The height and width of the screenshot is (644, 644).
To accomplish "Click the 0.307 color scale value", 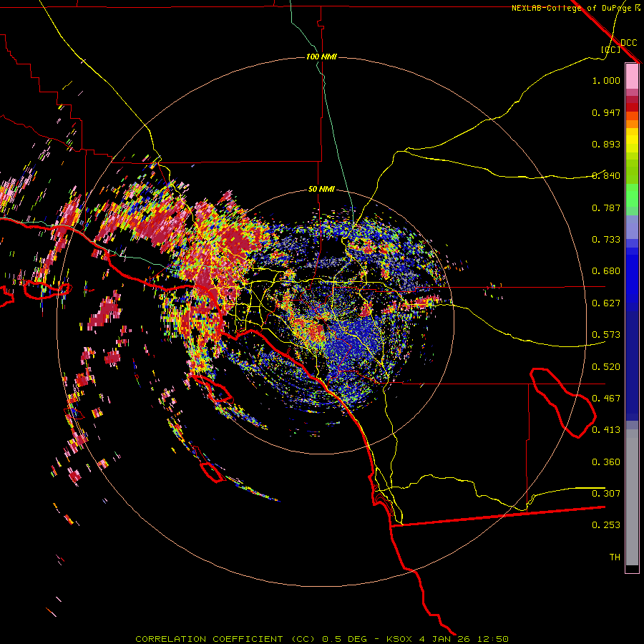I will [x=606, y=494].
